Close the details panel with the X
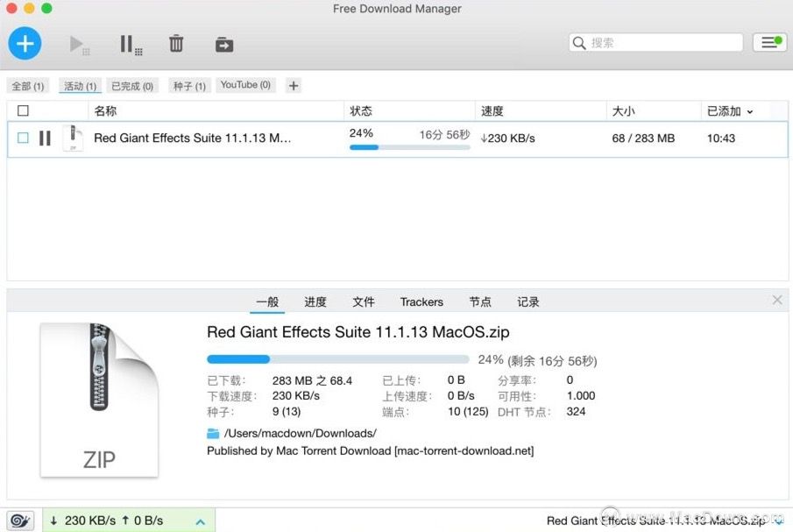 click(x=777, y=300)
